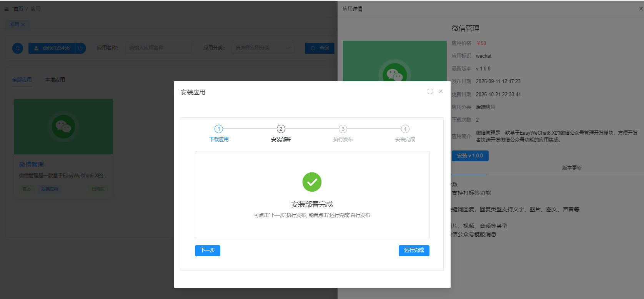Click the power icon beside dbftd123456
The image size is (644, 299).
(x=80, y=48)
